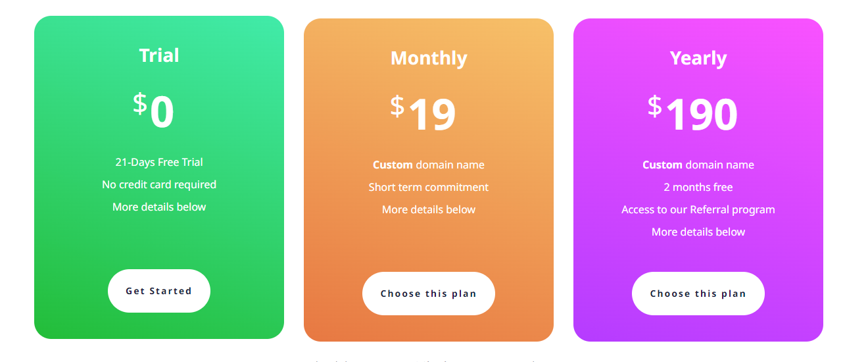Click the $0 Trial price

pos(154,111)
